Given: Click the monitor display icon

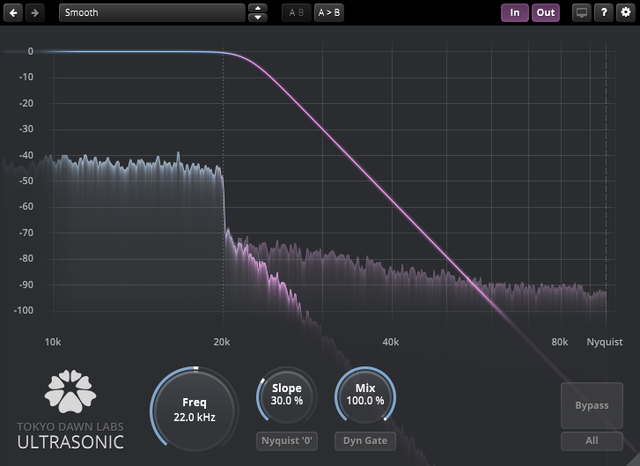Looking at the screenshot, I should [x=582, y=13].
